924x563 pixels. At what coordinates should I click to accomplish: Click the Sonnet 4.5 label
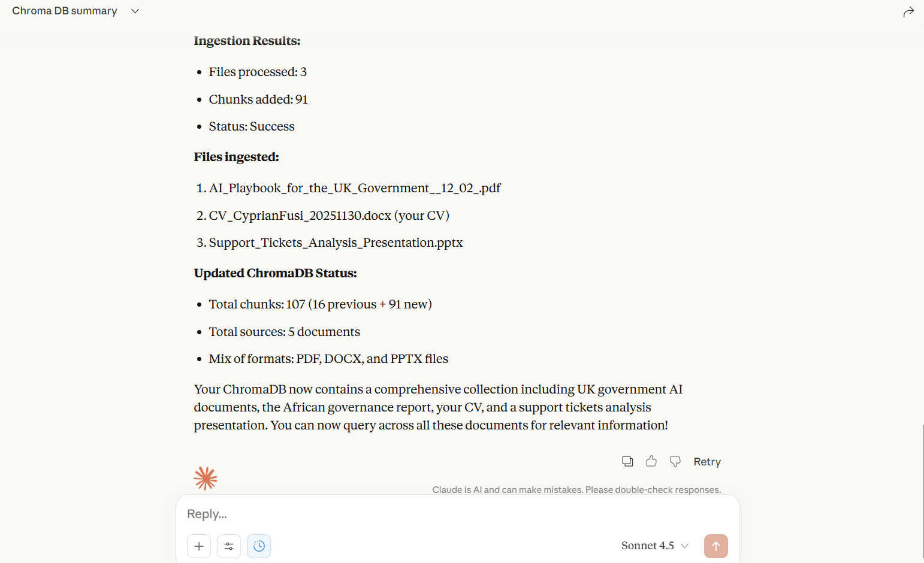[647, 546]
